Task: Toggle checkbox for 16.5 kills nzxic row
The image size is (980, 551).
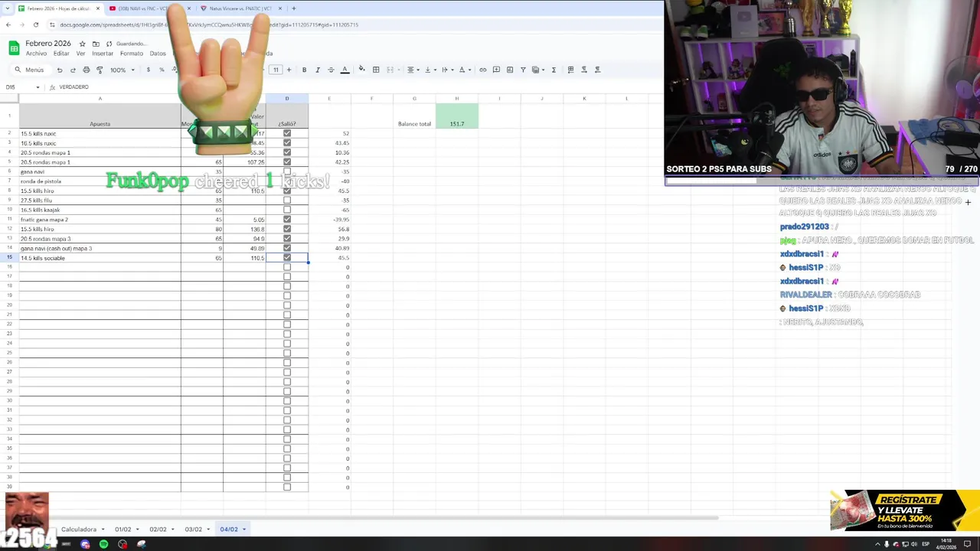Action: 287,143
